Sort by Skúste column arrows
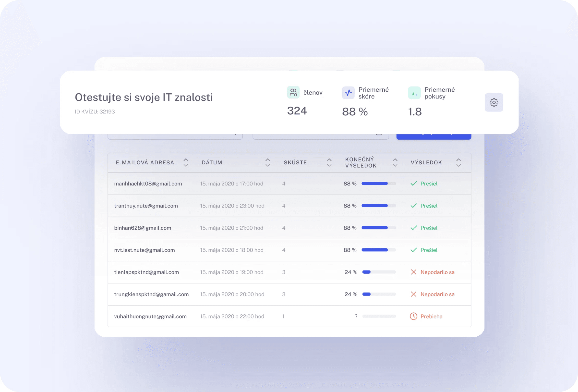The image size is (578, 392). tap(329, 162)
